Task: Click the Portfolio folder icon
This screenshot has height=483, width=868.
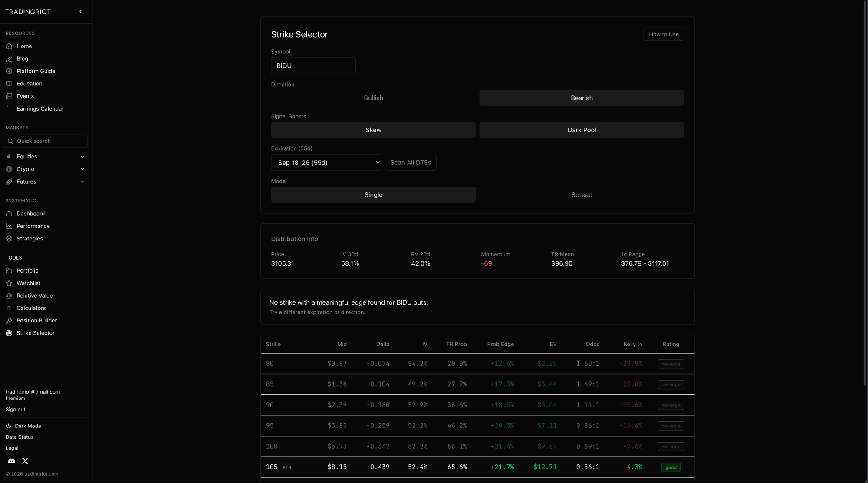Action: 9,271
